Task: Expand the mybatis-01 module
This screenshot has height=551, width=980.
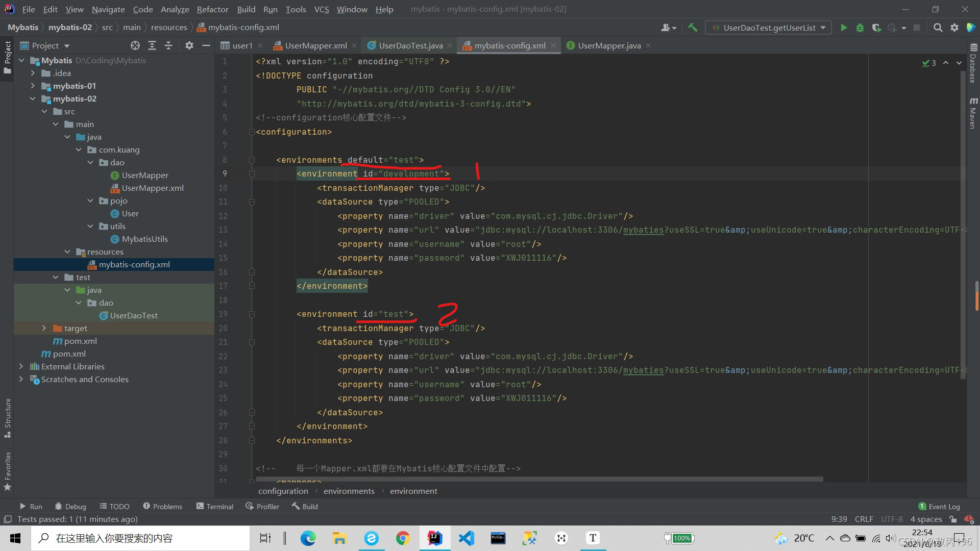Action: [x=33, y=86]
